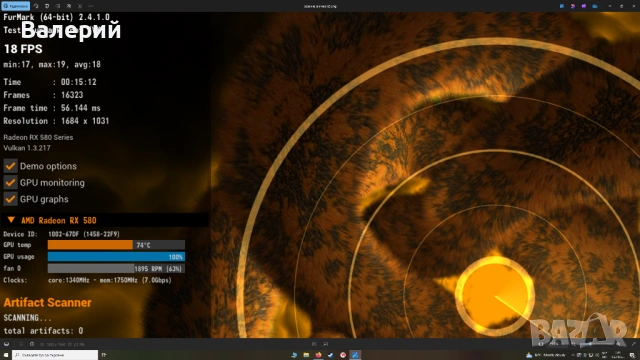Viewport: 640px width, 360px height.
Task: Click the red round app icon on taskbar
Action: tap(343, 355)
